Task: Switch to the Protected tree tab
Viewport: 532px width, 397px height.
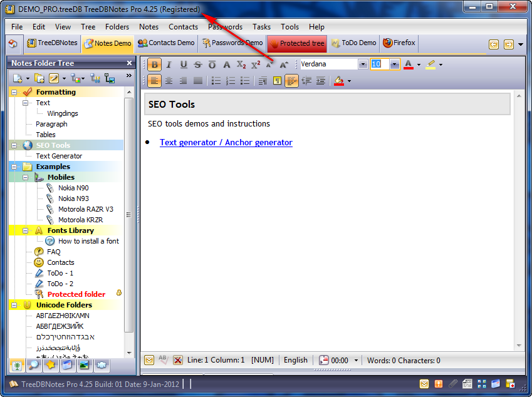Action: click(x=297, y=43)
